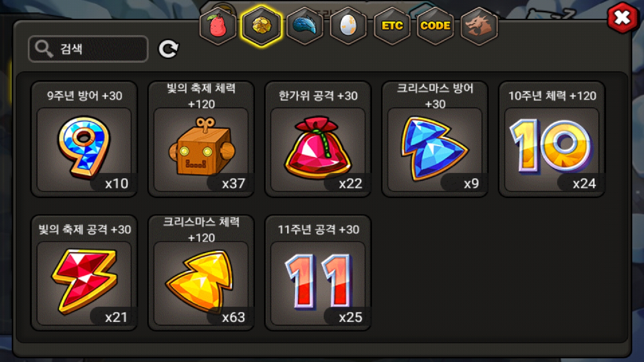Close the inventory with red X

point(622,18)
